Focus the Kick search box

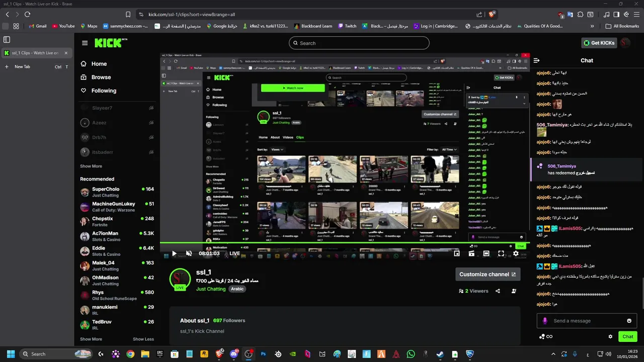click(x=359, y=43)
